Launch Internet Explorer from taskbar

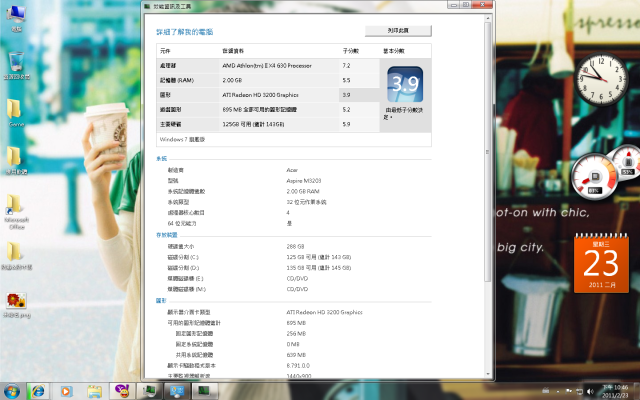[x=38, y=391]
